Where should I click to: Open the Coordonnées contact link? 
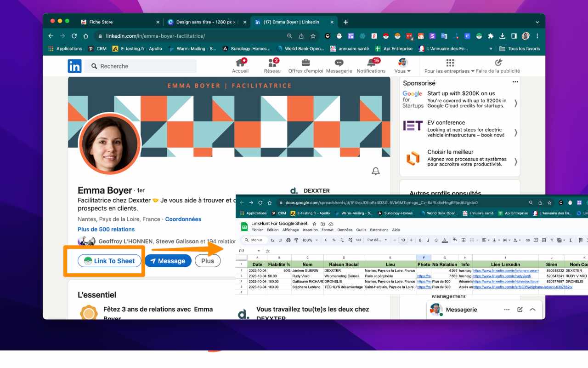[x=183, y=219]
